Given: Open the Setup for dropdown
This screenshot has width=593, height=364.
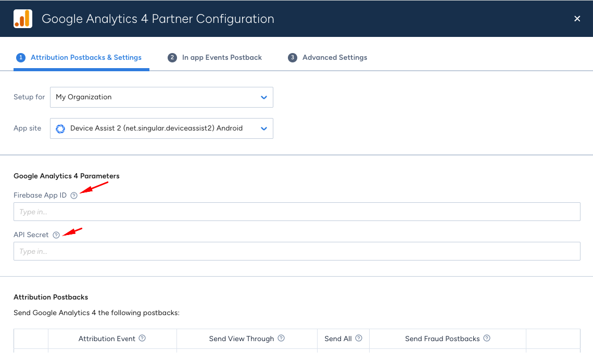Looking at the screenshot, I should (161, 97).
